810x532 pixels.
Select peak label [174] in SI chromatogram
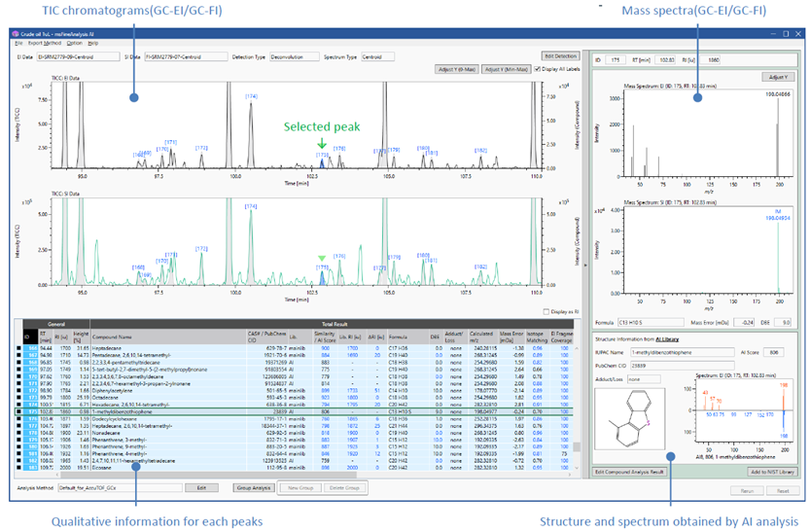coord(251,206)
